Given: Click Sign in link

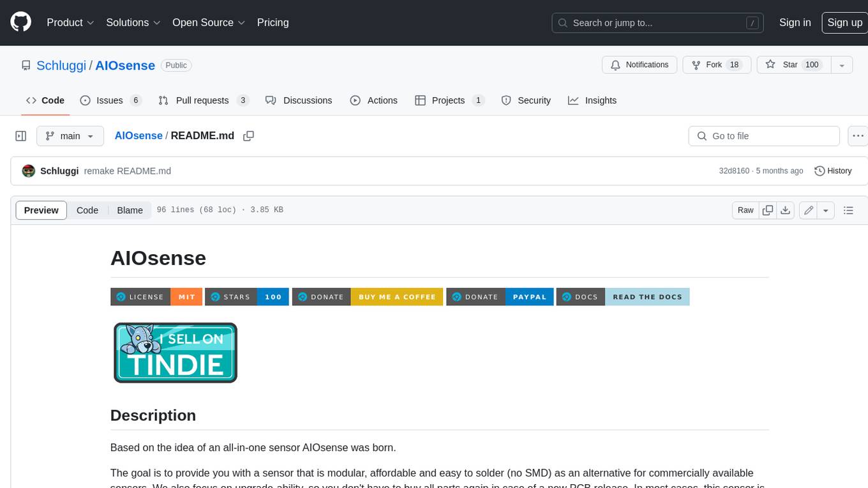Looking at the screenshot, I should pos(795,22).
